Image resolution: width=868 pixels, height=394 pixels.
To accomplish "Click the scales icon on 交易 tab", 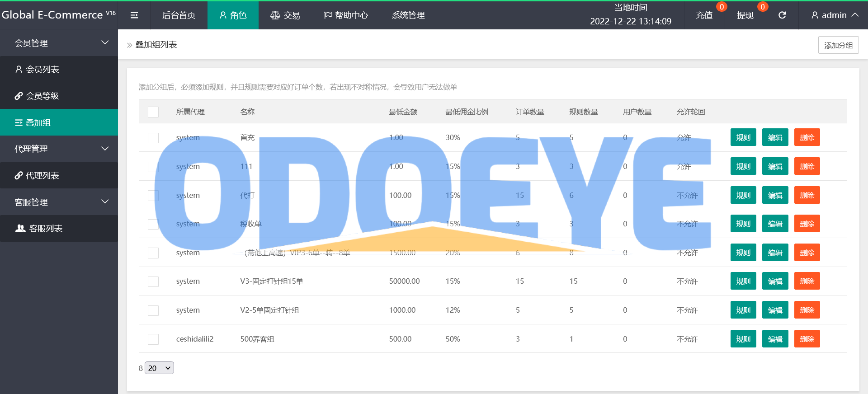I will coord(275,15).
